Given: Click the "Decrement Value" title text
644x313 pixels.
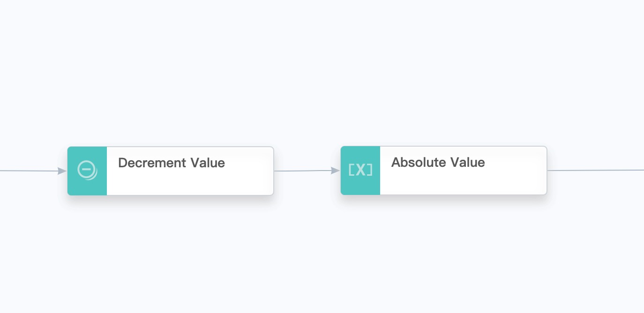Looking at the screenshot, I should [172, 163].
